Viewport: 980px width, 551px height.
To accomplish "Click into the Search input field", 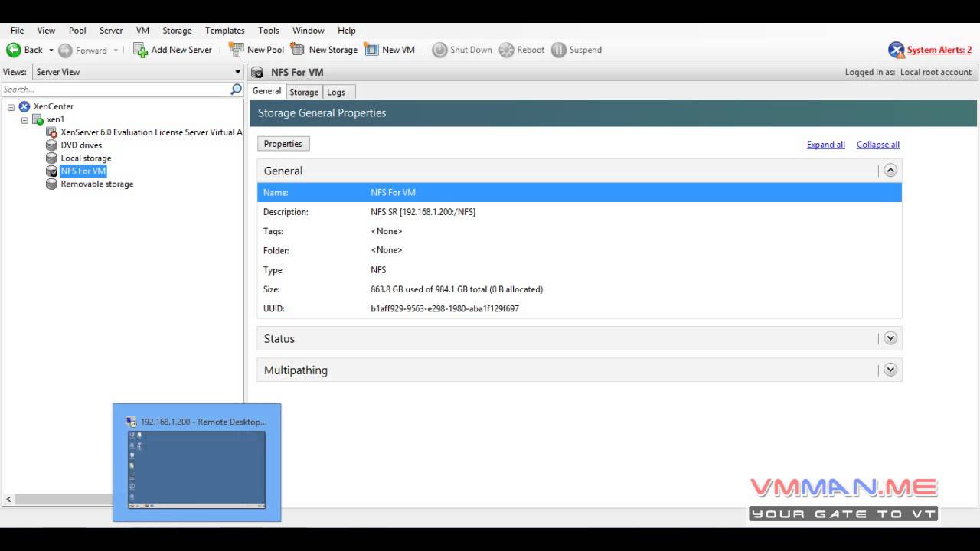I will pyautogui.click(x=115, y=90).
